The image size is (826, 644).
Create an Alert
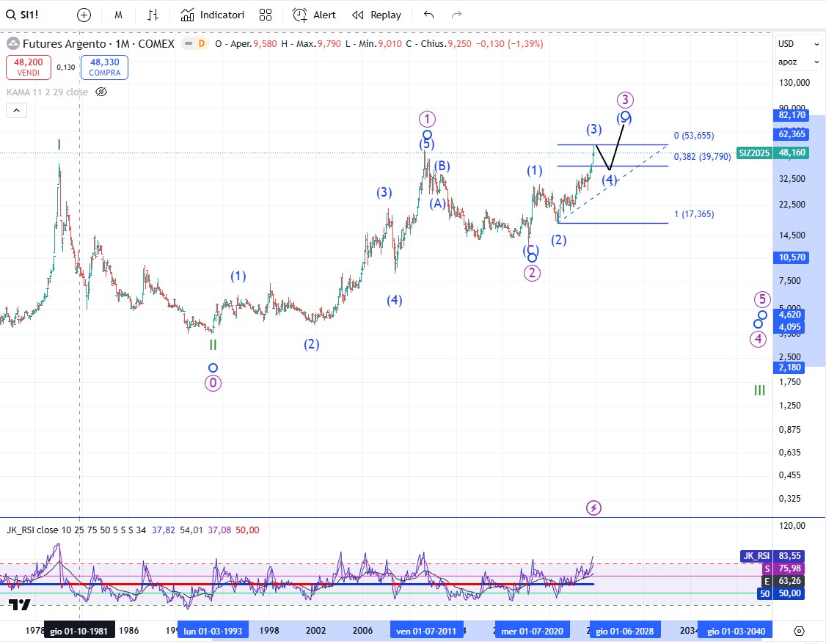coord(314,15)
